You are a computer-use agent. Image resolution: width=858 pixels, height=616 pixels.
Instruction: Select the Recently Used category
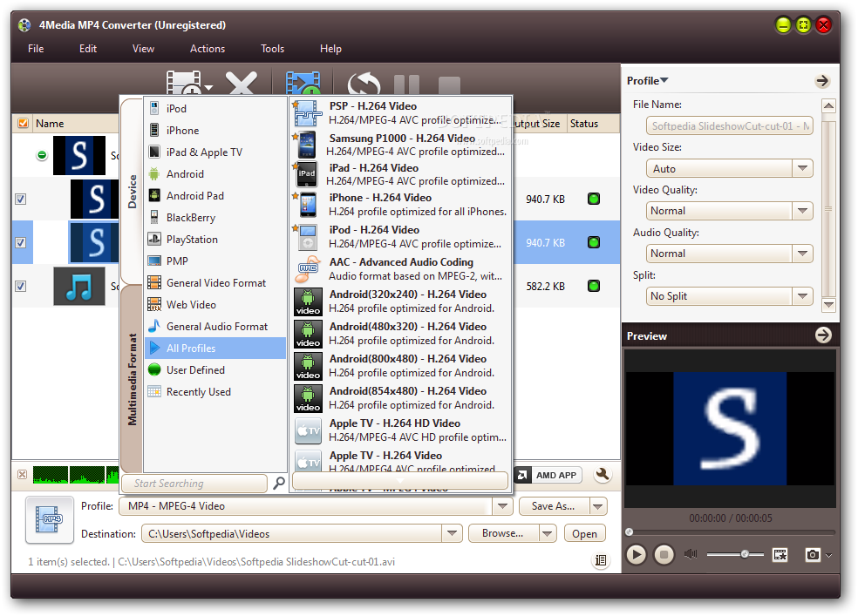[x=215, y=391]
